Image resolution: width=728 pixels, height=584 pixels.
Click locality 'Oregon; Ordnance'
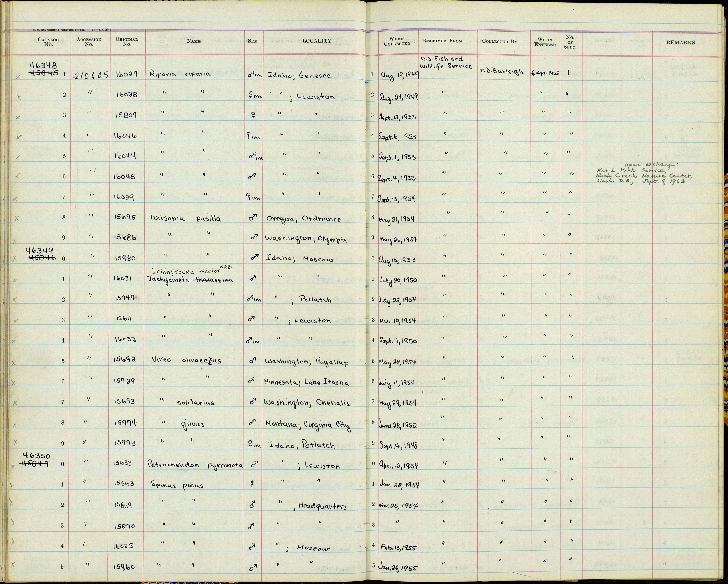coord(304,219)
